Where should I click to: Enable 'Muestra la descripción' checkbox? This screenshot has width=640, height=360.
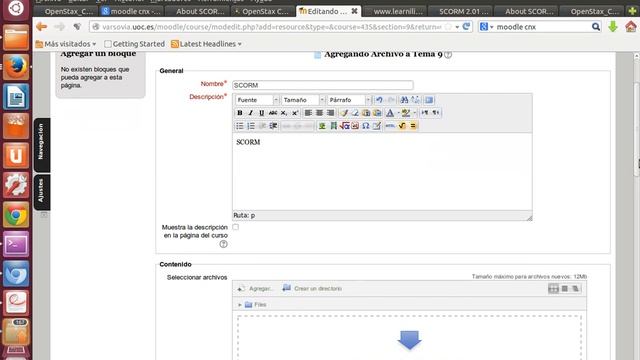[236, 227]
